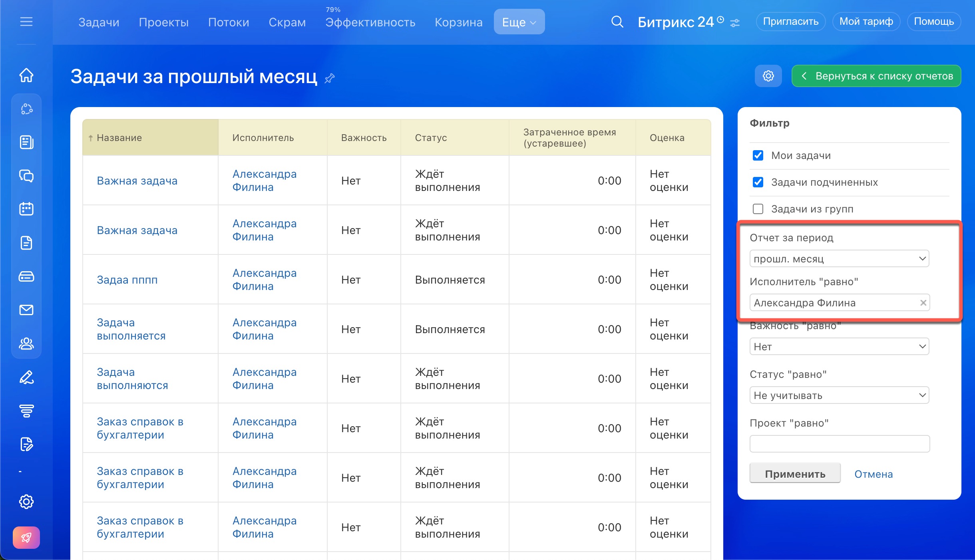
Task: Click the Задачи за прошлый месяц title
Action: pos(194,76)
